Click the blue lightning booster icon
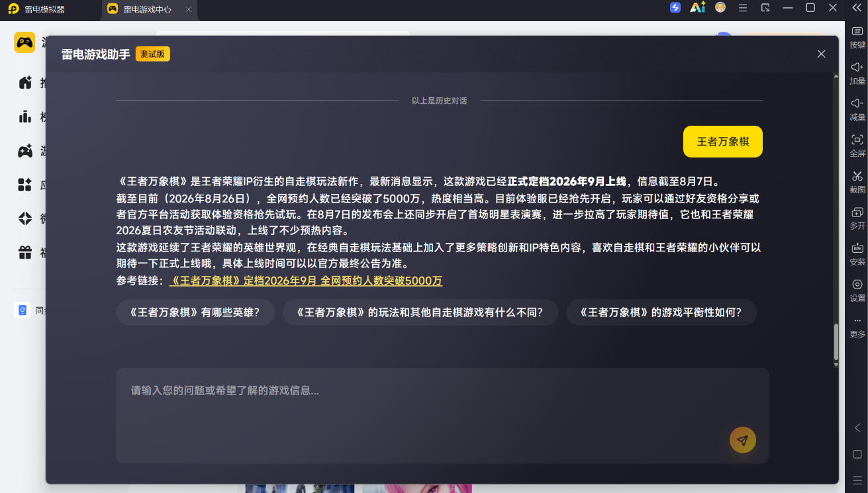 click(675, 8)
